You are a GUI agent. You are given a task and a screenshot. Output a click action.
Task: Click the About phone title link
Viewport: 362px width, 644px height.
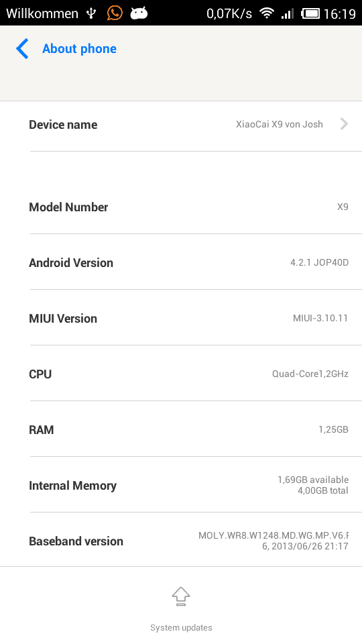tap(79, 49)
